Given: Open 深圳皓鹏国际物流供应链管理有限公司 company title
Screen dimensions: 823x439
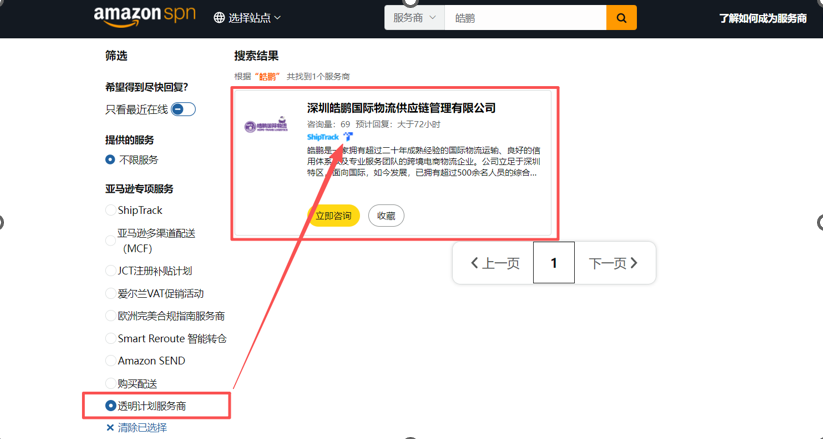Looking at the screenshot, I should point(402,108).
